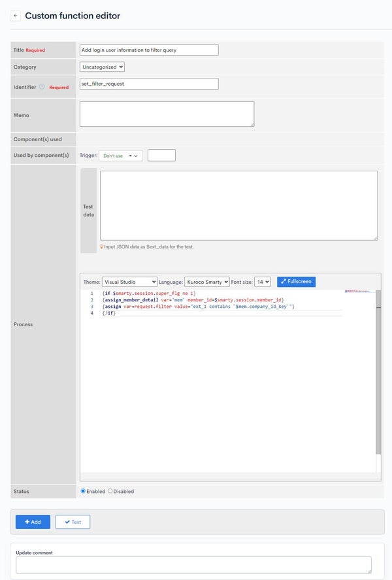Click into the Test data JSON textarea
Screen dimensions: 392x580
[238, 205]
